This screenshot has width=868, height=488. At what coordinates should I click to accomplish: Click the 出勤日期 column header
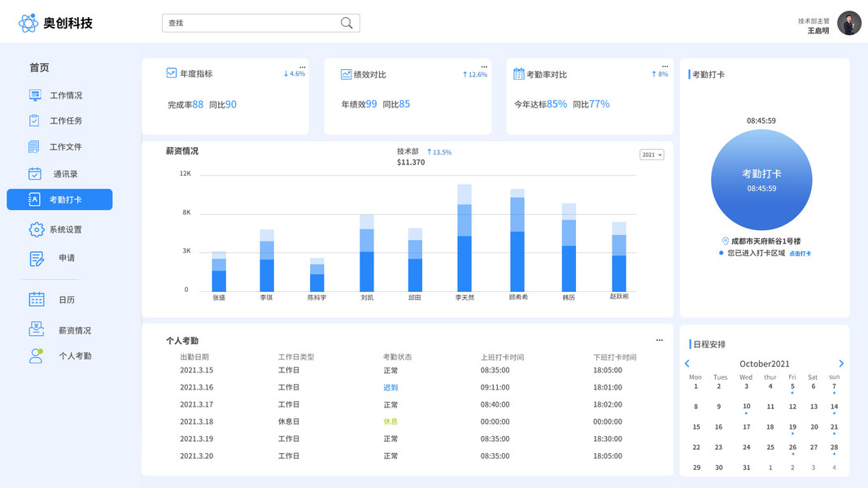click(194, 357)
